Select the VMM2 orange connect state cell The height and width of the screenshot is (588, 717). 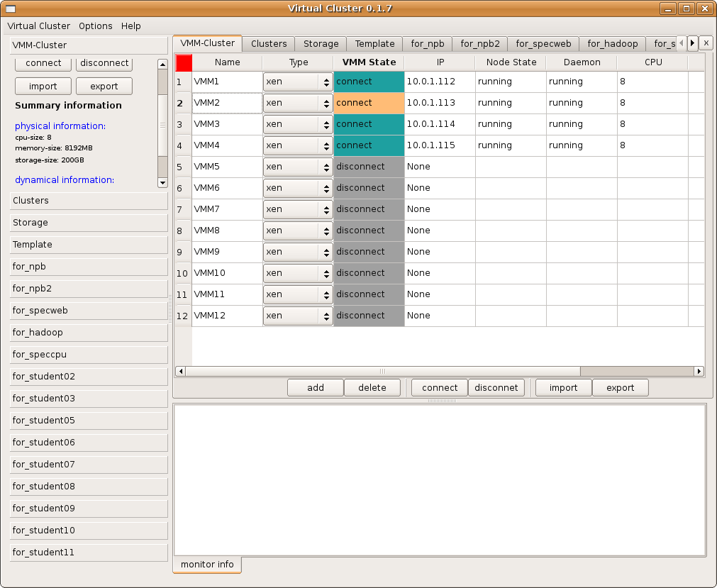(369, 104)
